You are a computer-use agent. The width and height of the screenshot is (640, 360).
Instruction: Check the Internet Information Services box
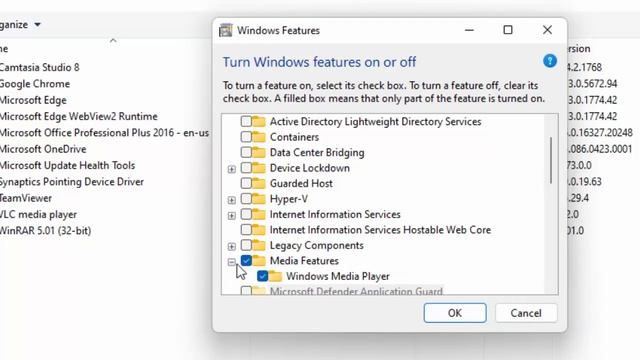[x=246, y=214]
